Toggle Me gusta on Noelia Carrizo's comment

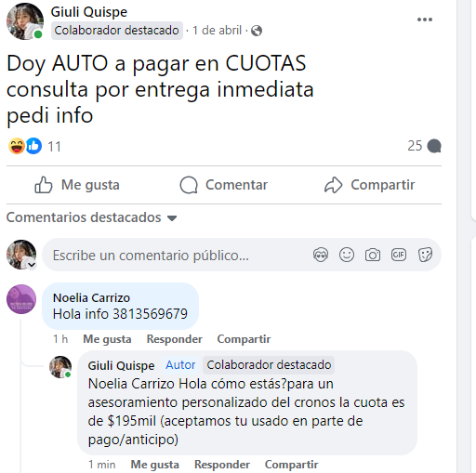point(107,339)
